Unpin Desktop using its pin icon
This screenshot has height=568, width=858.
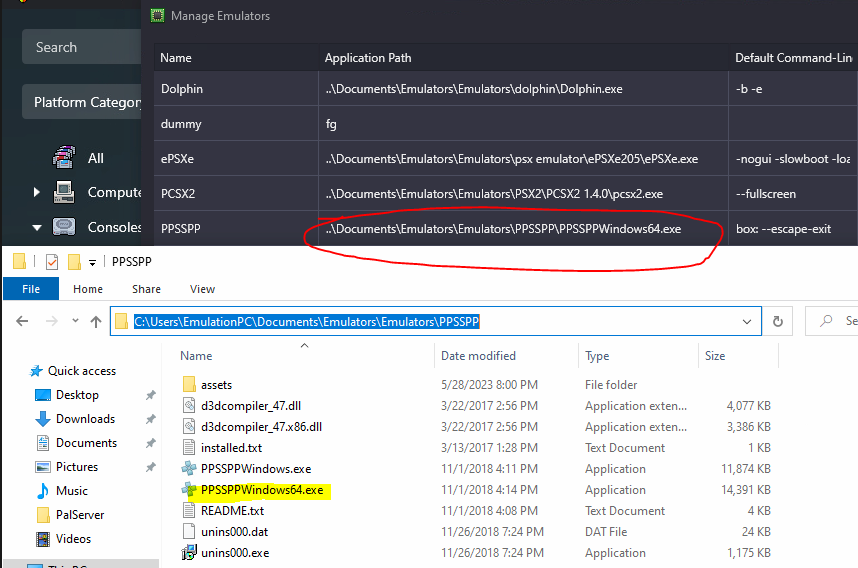(150, 395)
